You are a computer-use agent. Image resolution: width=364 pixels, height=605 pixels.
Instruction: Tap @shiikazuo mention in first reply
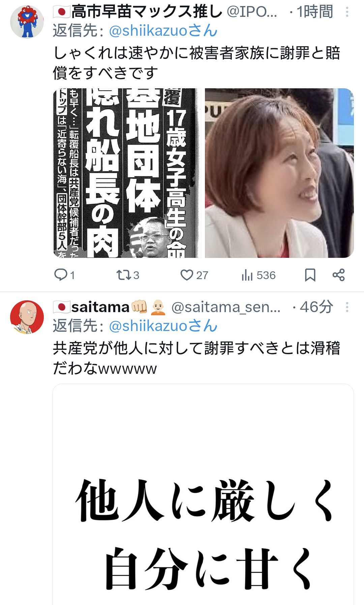[163, 31]
